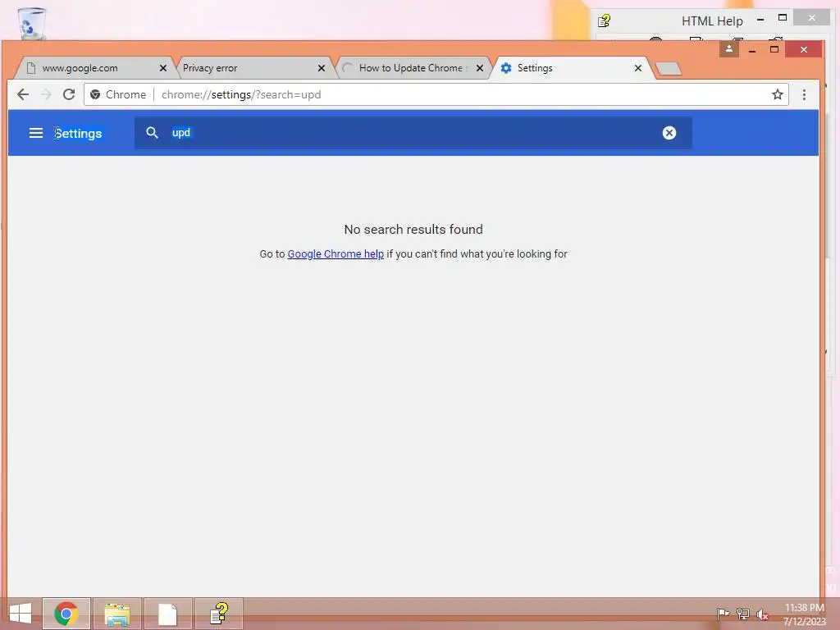Click the Chrome icon in the taskbar
Viewport: 840px width, 630px height.
66,614
